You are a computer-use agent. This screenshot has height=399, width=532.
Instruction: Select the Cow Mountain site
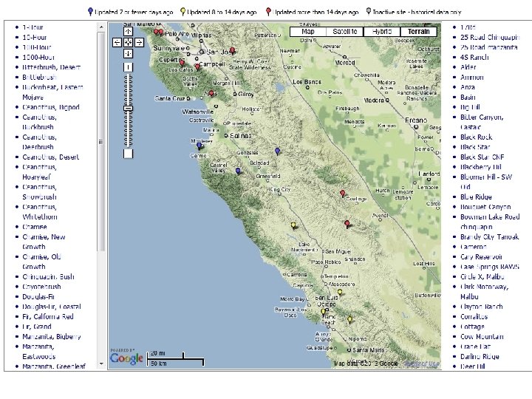tap(482, 337)
